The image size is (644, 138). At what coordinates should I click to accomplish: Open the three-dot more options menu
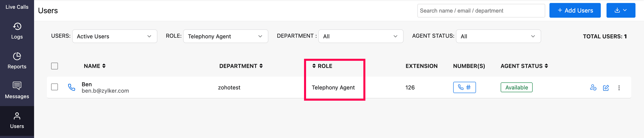point(619,88)
